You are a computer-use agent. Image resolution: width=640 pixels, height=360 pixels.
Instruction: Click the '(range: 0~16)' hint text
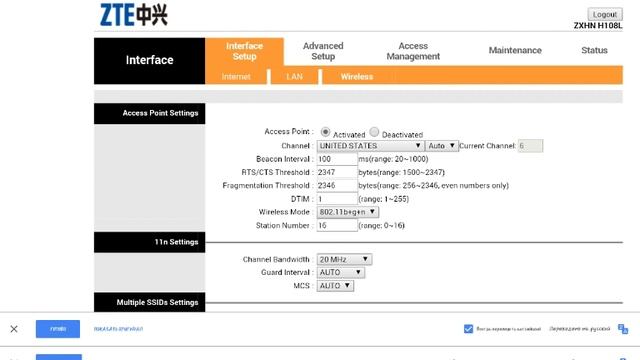tap(382, 225)
